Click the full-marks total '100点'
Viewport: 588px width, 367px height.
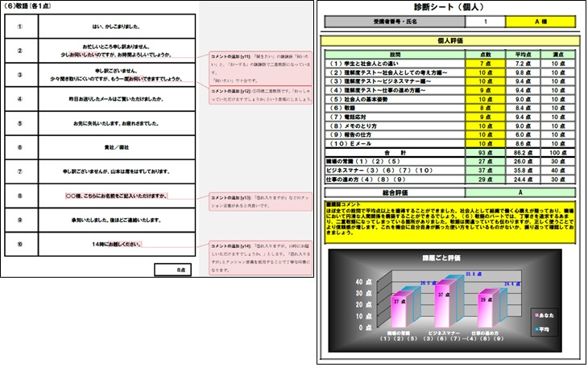(558, 153)
